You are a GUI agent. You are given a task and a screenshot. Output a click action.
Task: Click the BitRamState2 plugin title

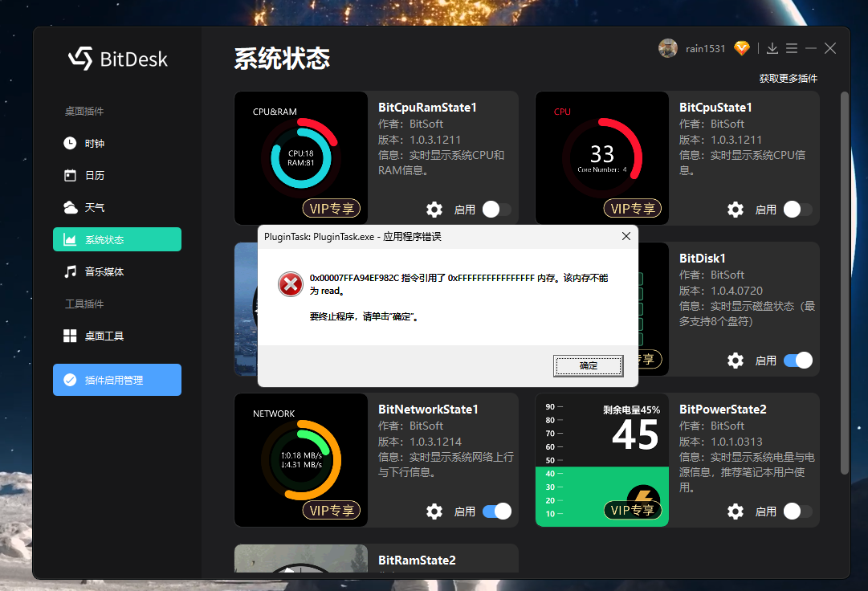[x=417, y=560]
